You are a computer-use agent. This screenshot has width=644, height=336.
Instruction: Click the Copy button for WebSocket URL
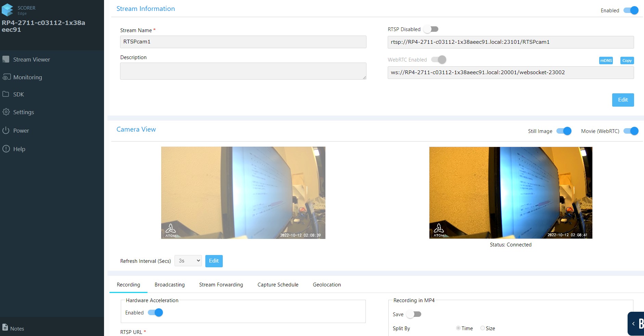tap(627, 61)
